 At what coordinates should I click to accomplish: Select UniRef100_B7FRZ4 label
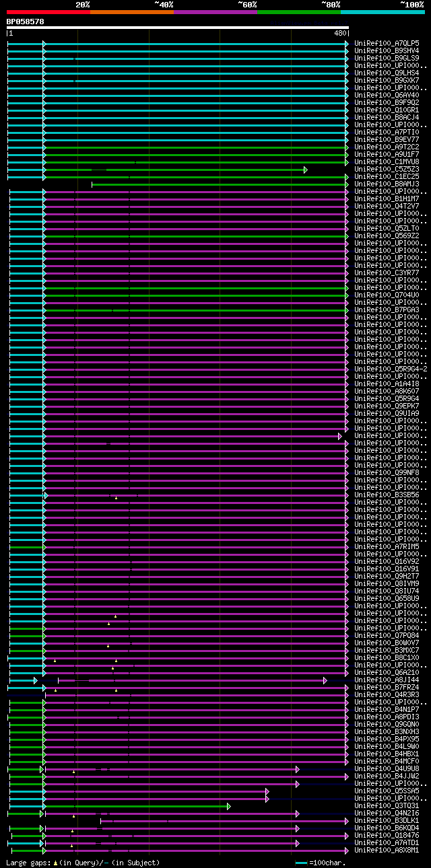point(387,687)
